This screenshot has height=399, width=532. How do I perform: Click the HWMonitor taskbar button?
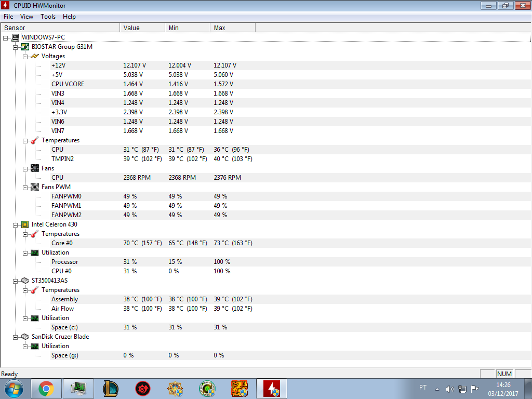coord(272,389)
